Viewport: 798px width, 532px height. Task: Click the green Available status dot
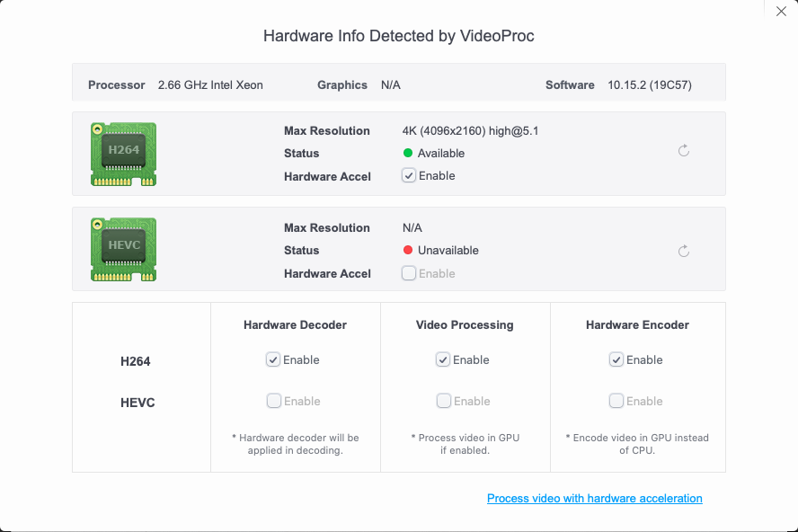tap(408, 154)
